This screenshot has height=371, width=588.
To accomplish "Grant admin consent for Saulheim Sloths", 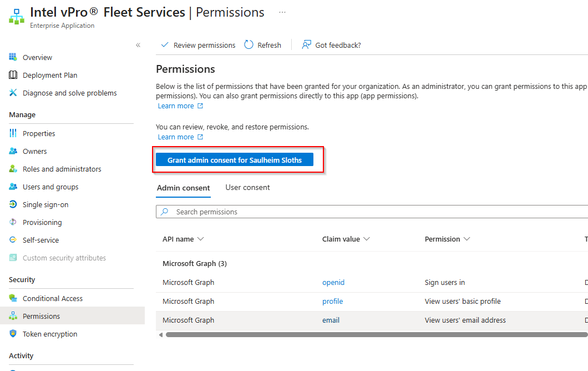I will point(235,160).
